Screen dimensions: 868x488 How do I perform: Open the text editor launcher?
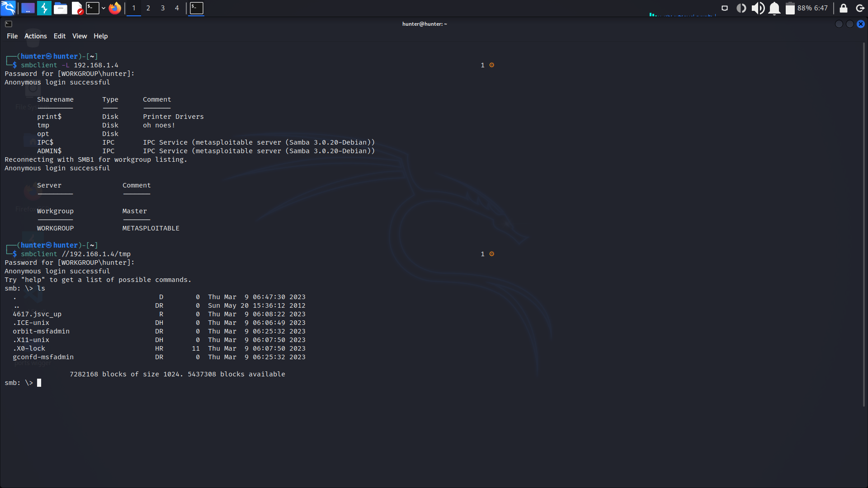click(77, 8)
